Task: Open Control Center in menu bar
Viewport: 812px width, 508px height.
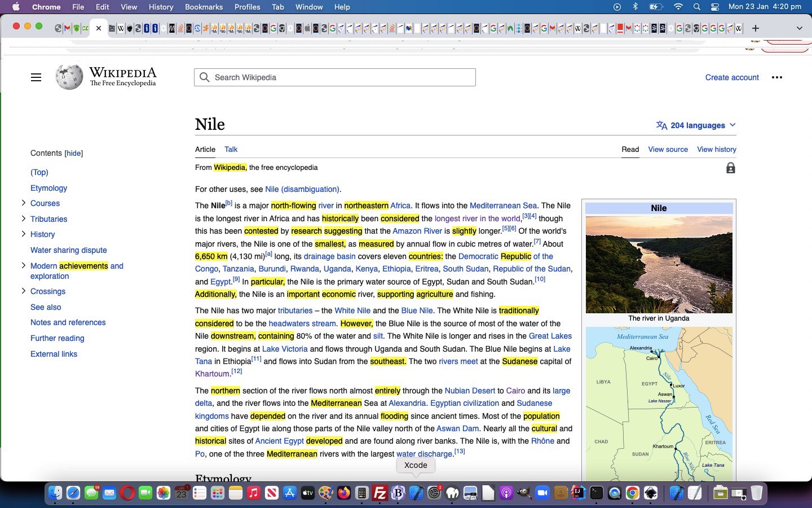Action: 715,7
